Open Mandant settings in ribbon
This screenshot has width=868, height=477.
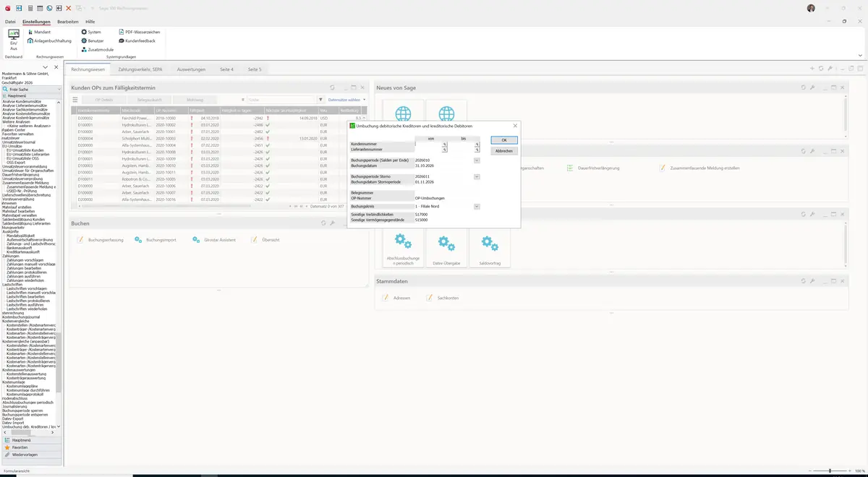tap(39, 32)
